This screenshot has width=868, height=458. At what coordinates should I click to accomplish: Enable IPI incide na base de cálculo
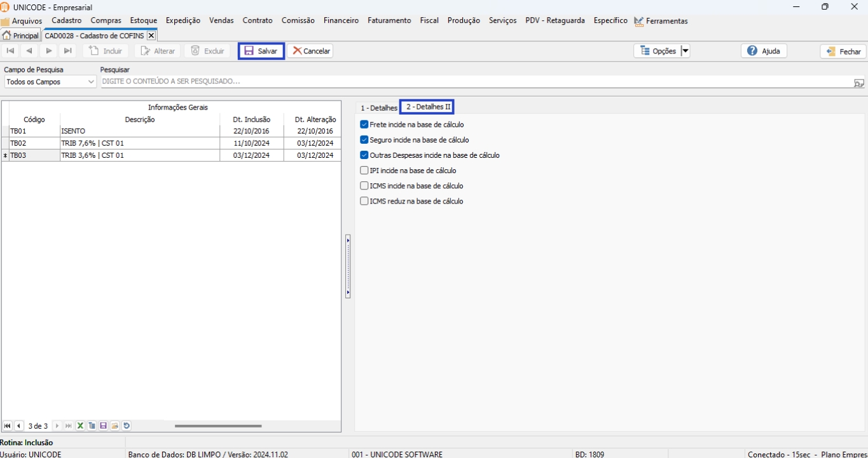[x=364, y=170]
